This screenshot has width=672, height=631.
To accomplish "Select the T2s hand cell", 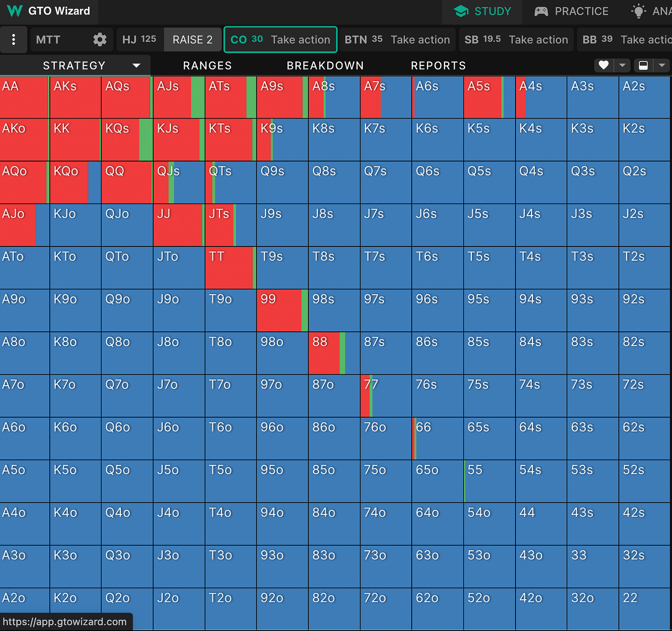I will tap(645, 268).
